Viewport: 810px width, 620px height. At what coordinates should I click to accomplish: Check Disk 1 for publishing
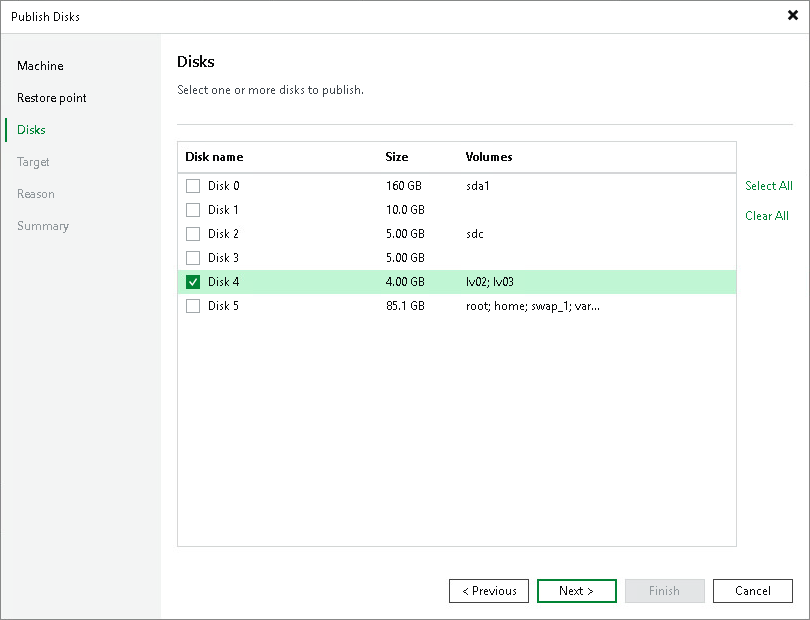point(193,209)
